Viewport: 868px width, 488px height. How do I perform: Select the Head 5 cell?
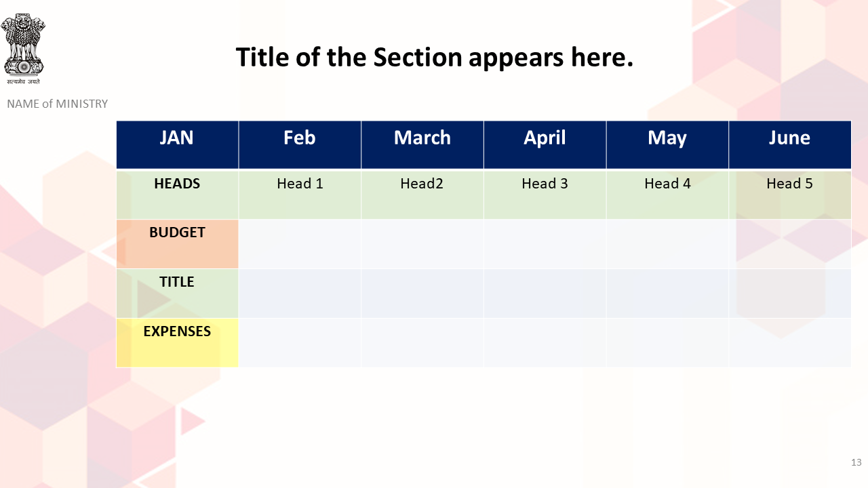790,195
